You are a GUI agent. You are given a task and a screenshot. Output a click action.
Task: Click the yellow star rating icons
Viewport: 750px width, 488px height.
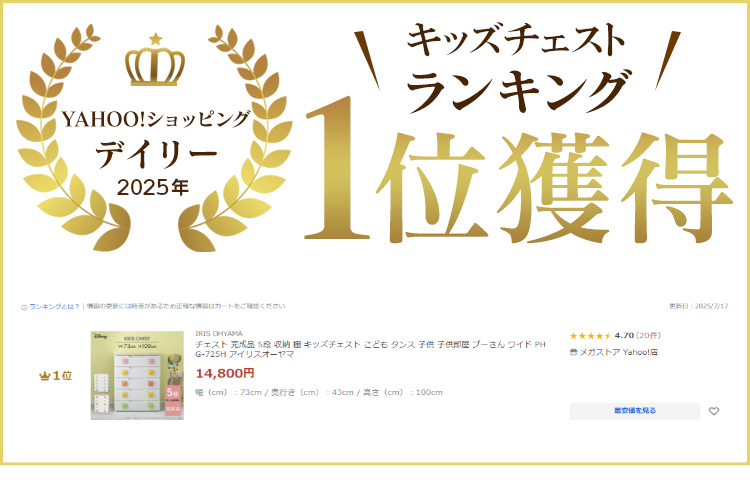tap(591, 336)
